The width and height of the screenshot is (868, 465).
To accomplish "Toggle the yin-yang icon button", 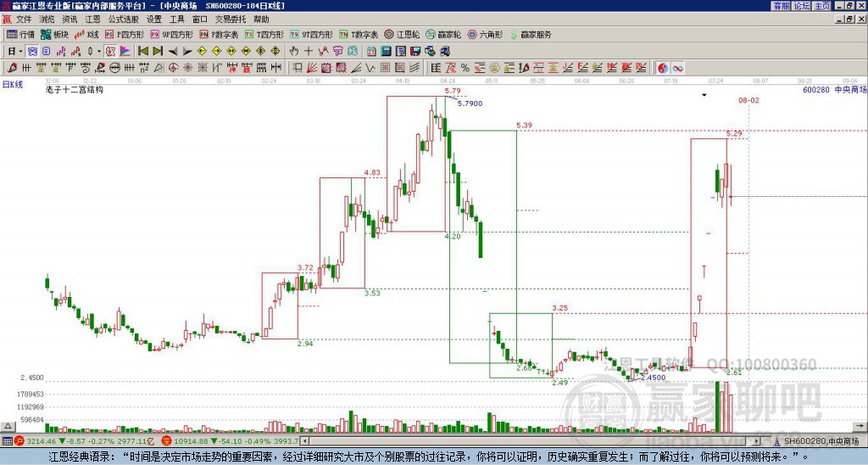I will [x=663, y=68].
